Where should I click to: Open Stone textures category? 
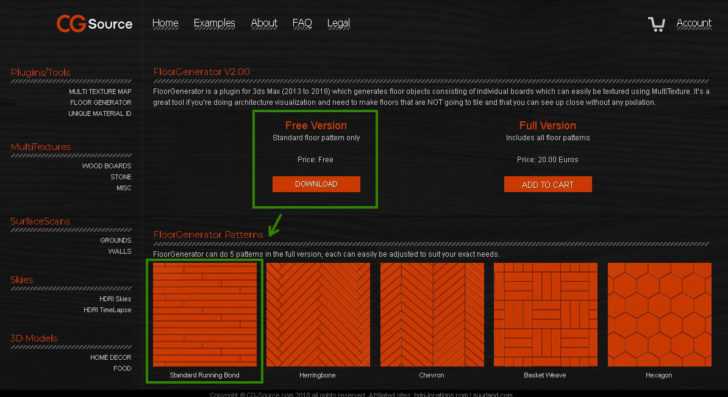121,177
